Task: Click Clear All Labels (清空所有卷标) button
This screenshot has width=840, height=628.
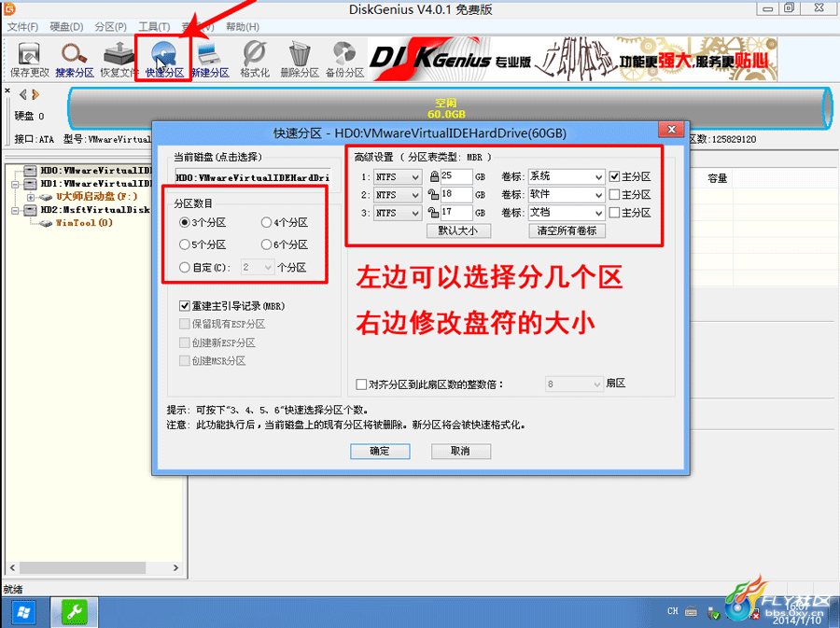Action: (567, 230)
